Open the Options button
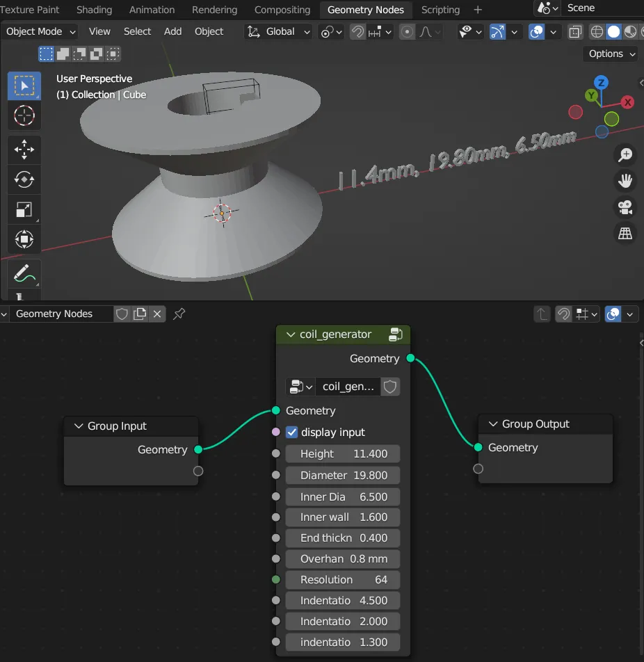 point(611,54)
